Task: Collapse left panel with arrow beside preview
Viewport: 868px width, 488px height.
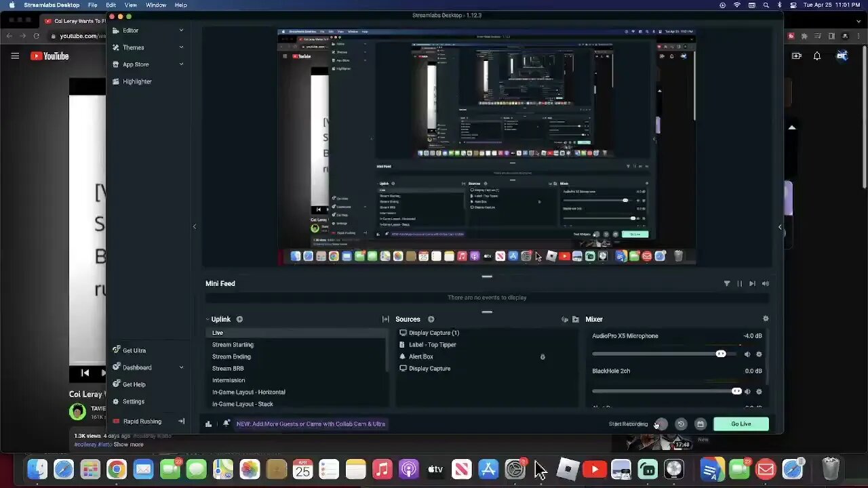Action: point(195,226)
